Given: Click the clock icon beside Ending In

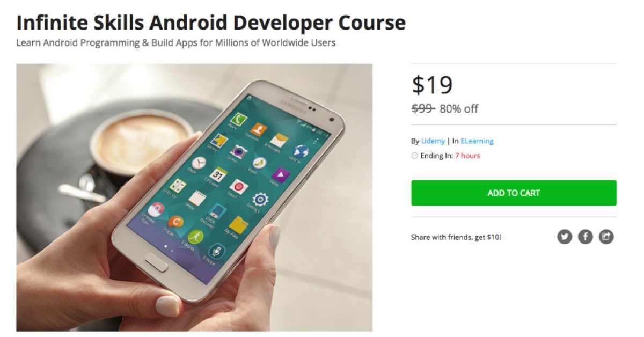Looking at the screenshot, I should (414, 156).
